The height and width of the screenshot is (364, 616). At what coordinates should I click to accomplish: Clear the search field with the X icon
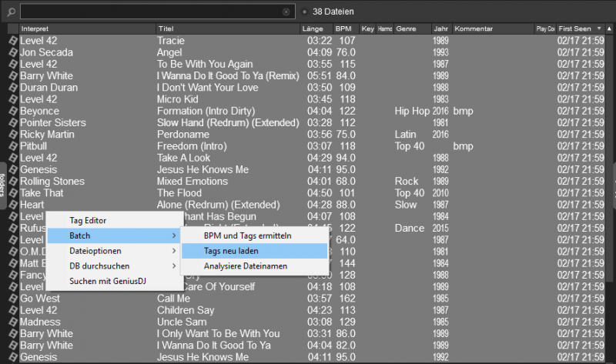tap(286, 12)
